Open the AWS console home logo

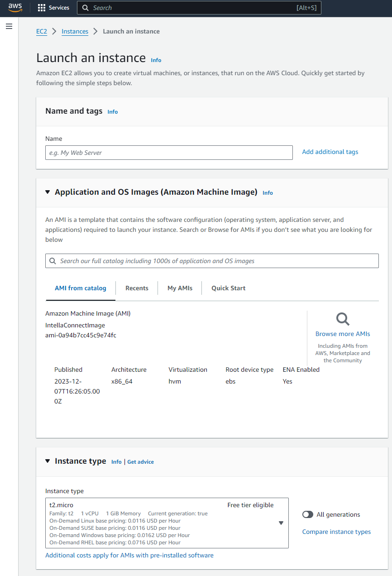pos(15,8)
